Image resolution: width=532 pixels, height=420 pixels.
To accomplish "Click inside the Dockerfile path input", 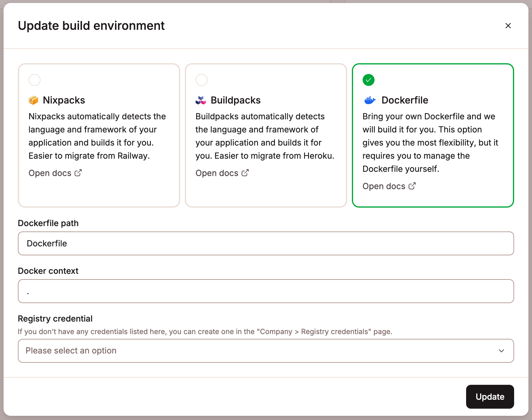I will (266, 243).
